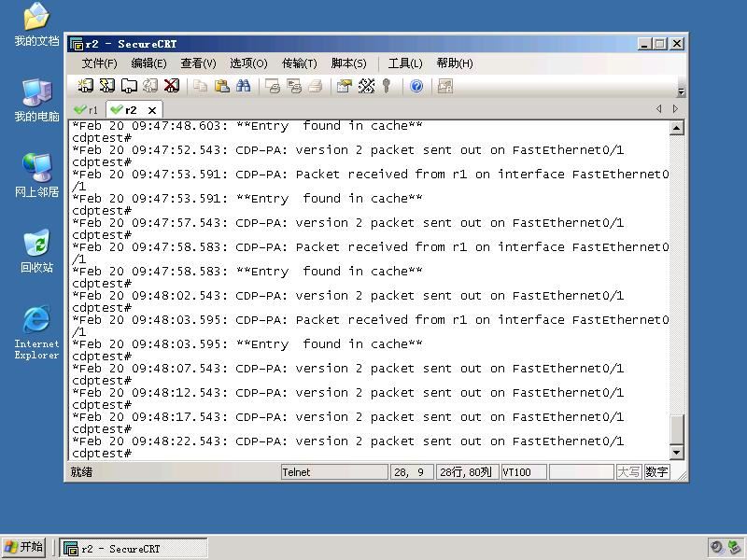Click the 开始 Start button
Screen dimensions: 747x560
pyautogui.click(x=24, y=547)
